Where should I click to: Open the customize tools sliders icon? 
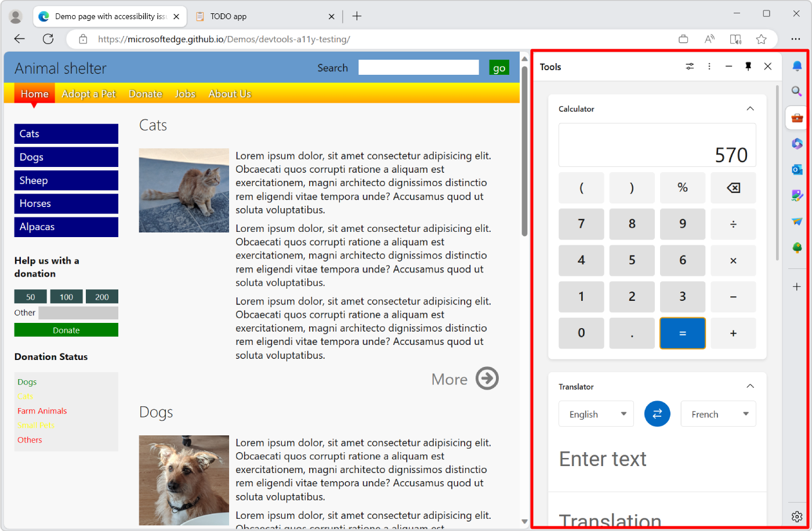[690, 66]
